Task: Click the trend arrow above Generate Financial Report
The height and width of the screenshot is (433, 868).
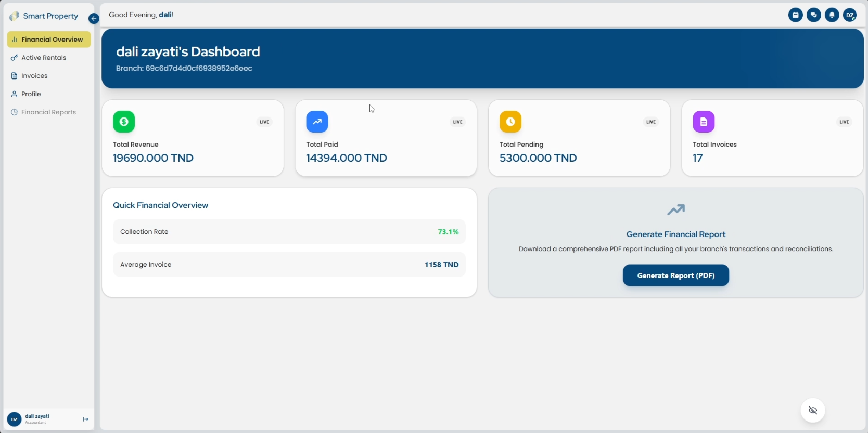Action: coord(676,210)
